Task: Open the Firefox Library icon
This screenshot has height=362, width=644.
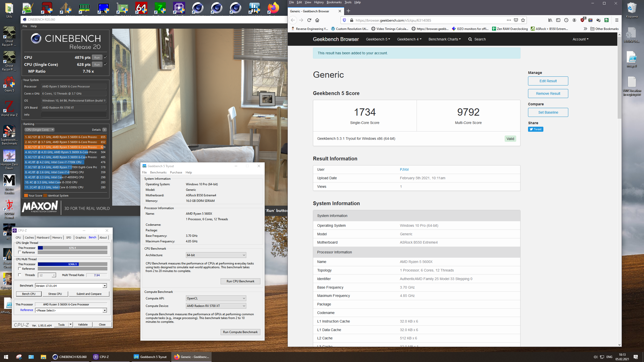Action: [x=550, y=20]
